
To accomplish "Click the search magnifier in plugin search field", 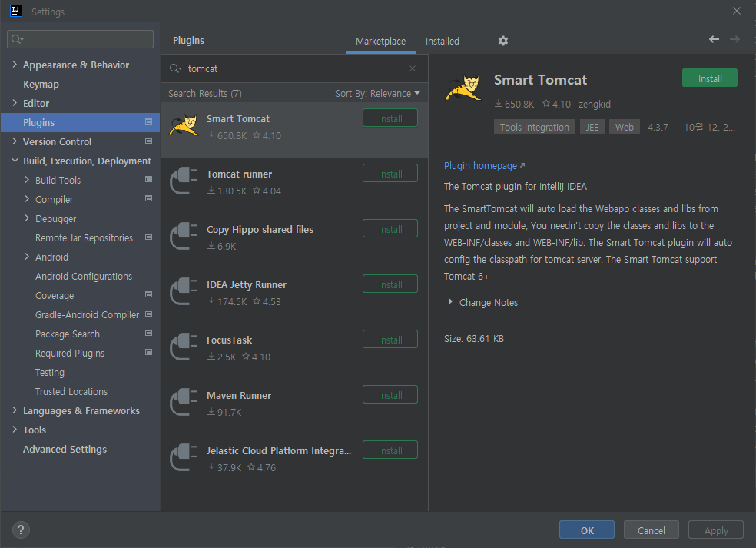I will point(175,68).
